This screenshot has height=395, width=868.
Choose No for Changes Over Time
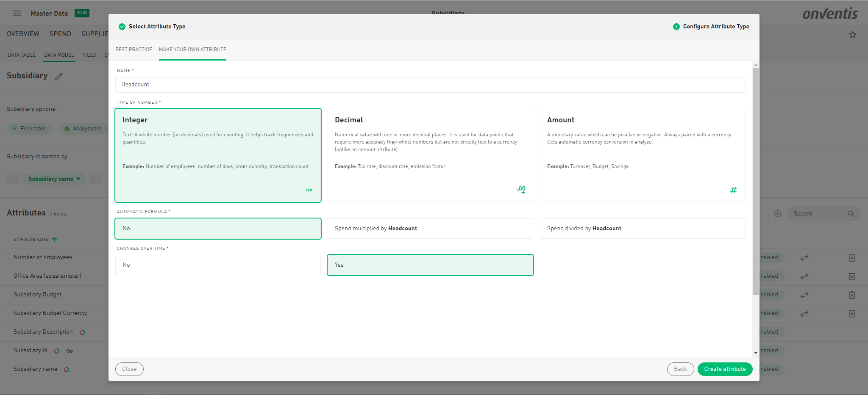point(218,265)
